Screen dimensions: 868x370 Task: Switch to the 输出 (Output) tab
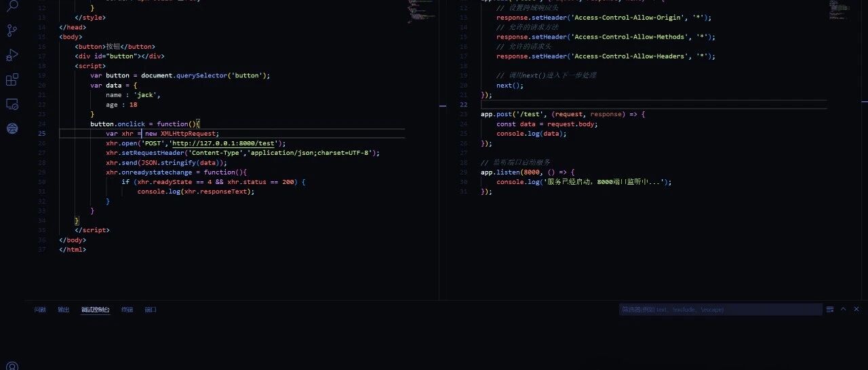63,310
